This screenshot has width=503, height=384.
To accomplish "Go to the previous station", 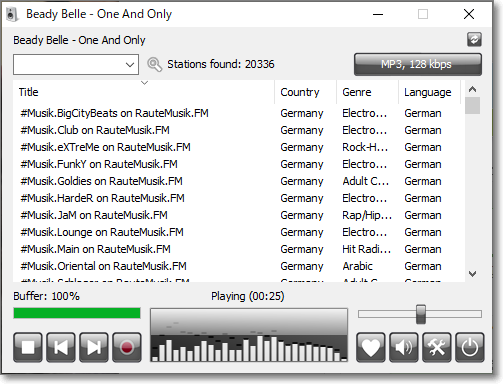I will pos(61,347).
